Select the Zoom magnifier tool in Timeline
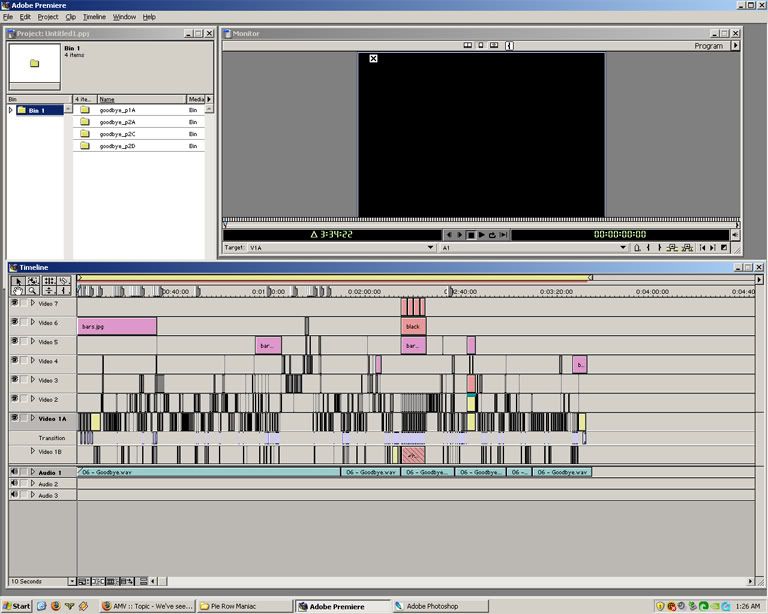768x614 pixels. click(33, 291)
